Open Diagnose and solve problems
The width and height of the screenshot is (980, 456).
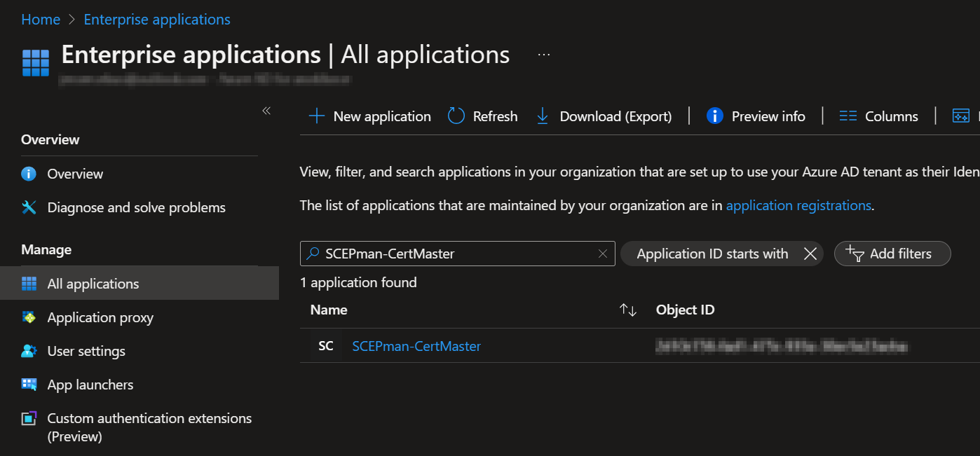click(x=136, y=207)
